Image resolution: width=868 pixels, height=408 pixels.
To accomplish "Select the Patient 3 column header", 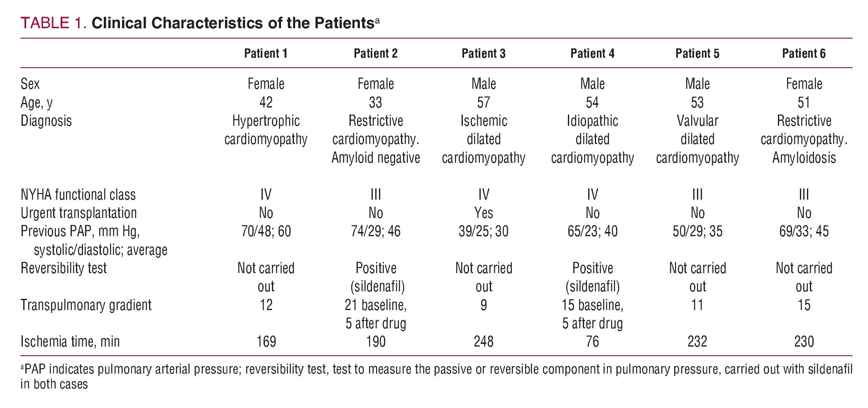I will 484,54.
